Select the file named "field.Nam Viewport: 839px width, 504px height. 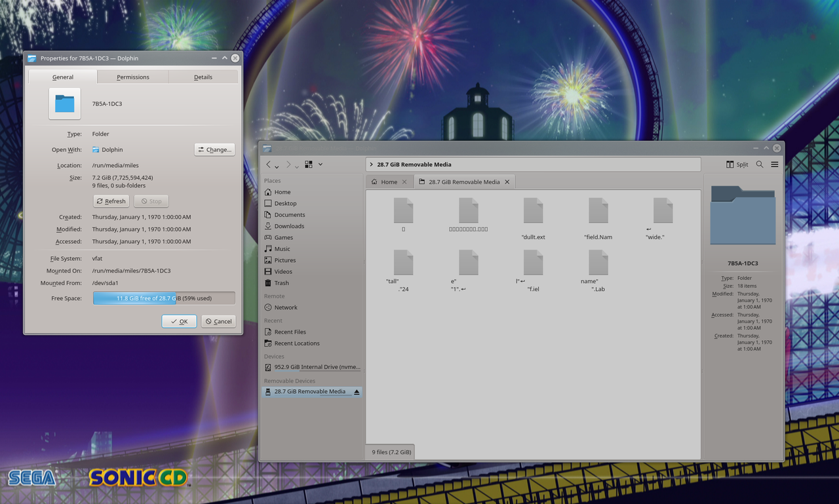point(598,219)
